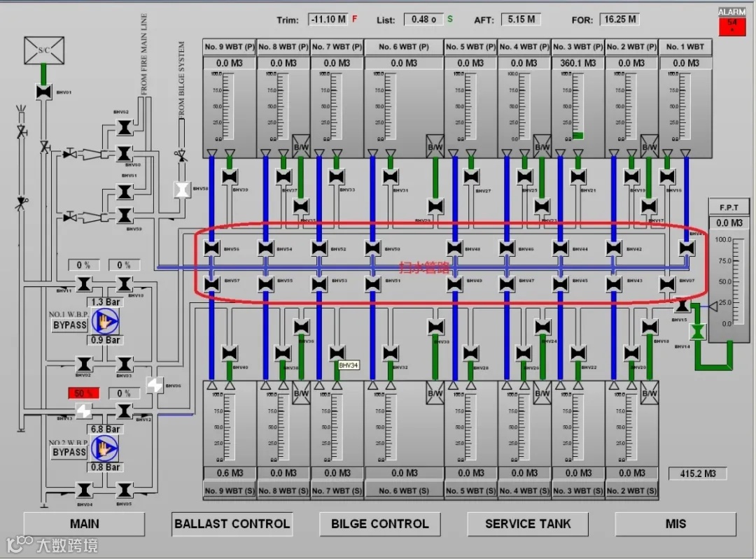The image size is (756, 559).
Task: Click stripping valve BHV54
Action: [266, 248]
